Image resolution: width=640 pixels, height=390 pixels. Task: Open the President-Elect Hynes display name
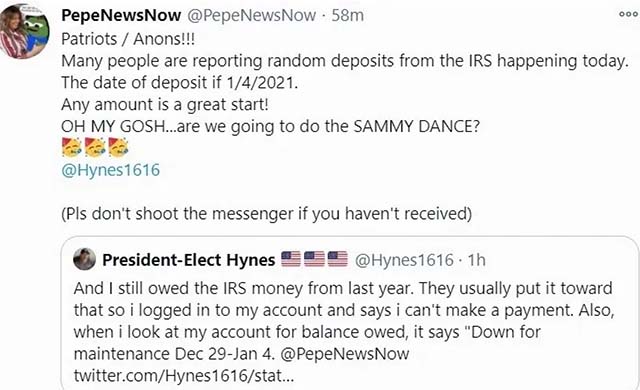pyautogui.click(x=189, y=260)
